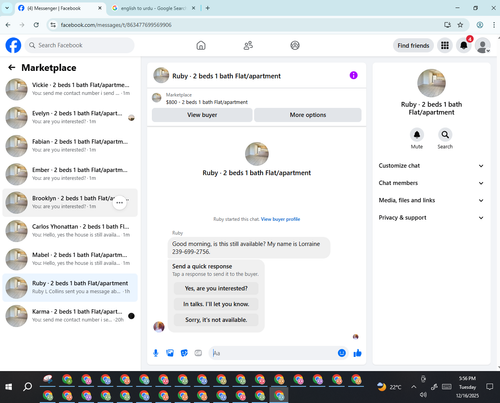Open the Friends icon in top navigation

[248, 45]
